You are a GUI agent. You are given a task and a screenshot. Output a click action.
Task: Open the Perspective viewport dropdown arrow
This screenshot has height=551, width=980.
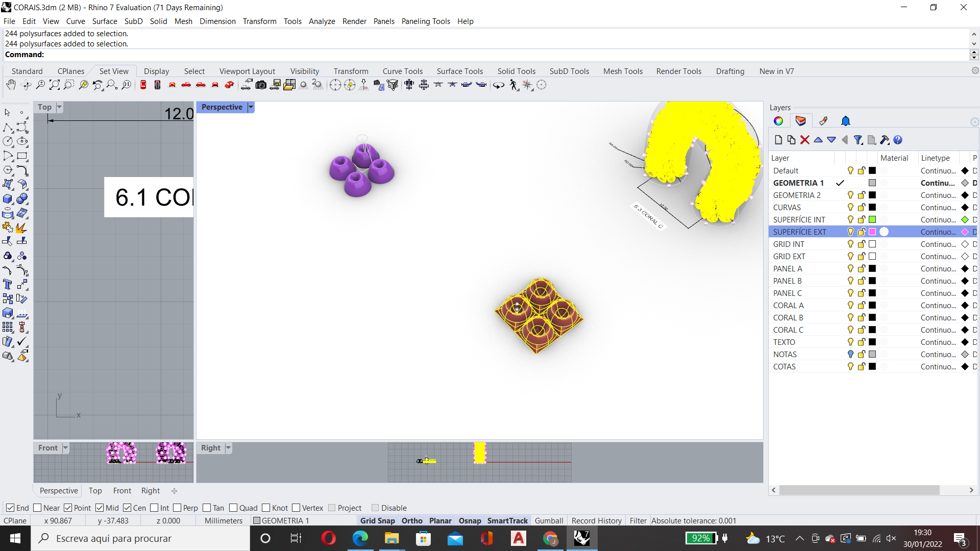pyautogui.click(x=251, y=107)
